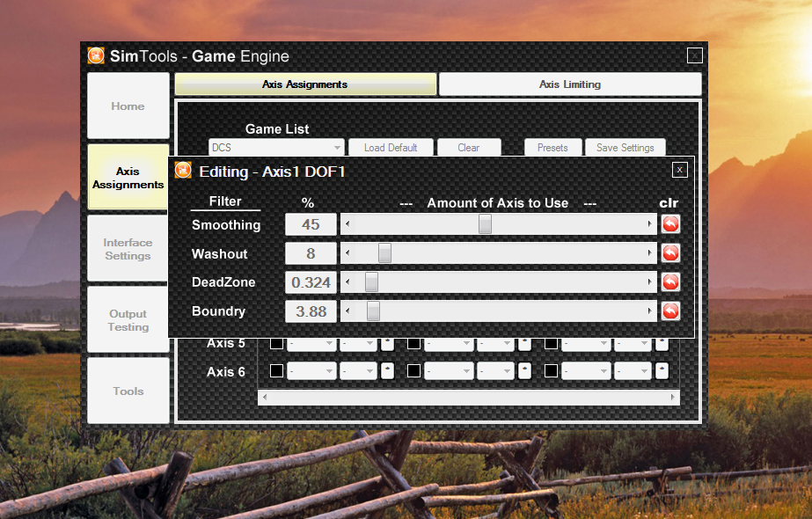Expand the narrower dropdown in Axis 6 middle group
Viewport: 812px width, 519px height.
495,371
